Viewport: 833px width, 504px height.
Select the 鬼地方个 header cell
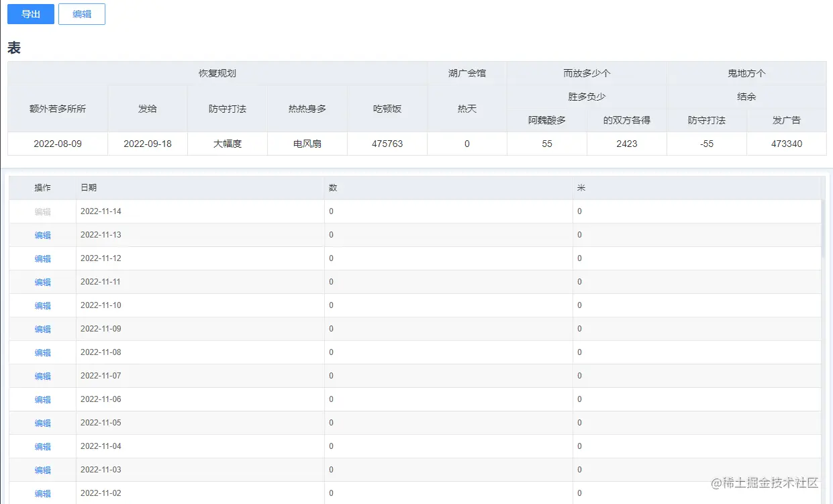pyautogui.click(x=746, y=73)
